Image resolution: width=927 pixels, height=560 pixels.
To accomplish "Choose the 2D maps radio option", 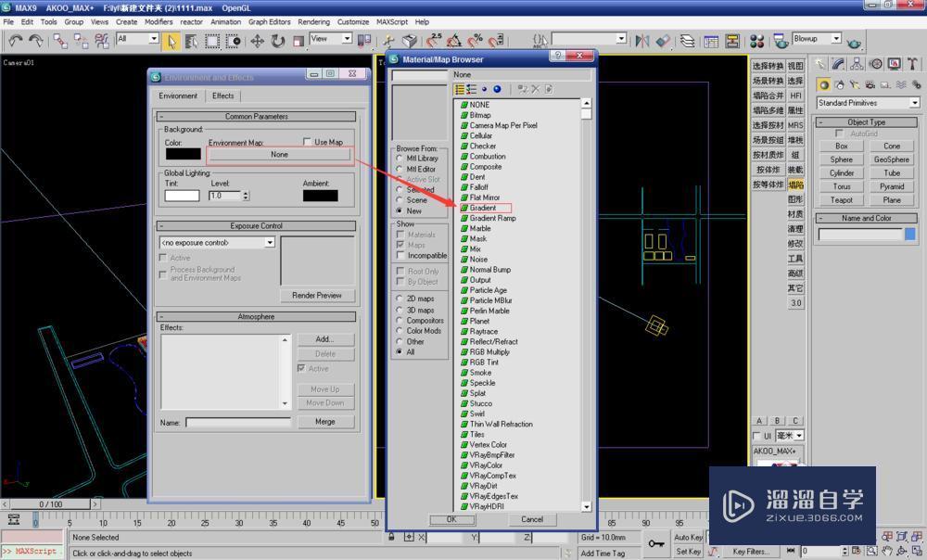I will click(400, 299).
